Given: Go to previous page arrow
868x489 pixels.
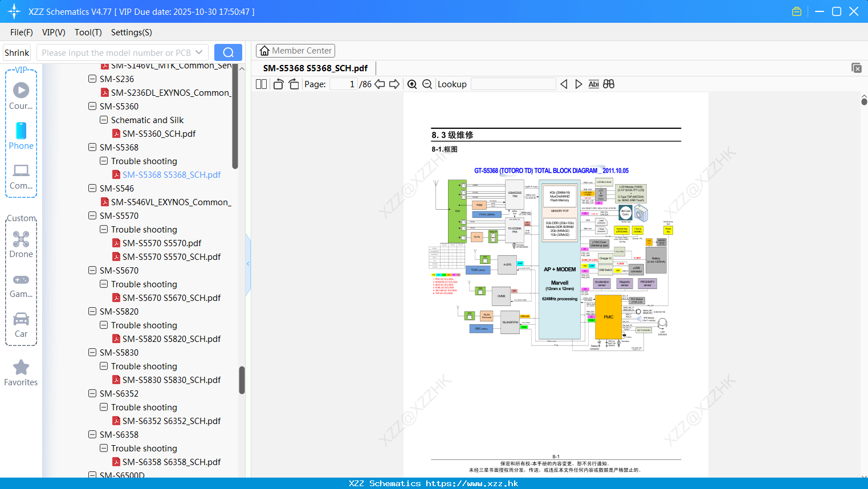Looking at the screenshot, I should 380,84.
